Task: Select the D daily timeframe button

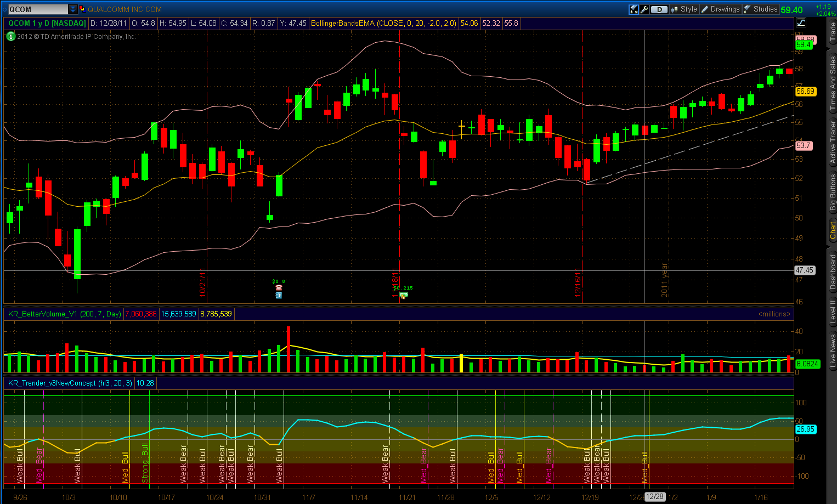Action: coord(659,9)
